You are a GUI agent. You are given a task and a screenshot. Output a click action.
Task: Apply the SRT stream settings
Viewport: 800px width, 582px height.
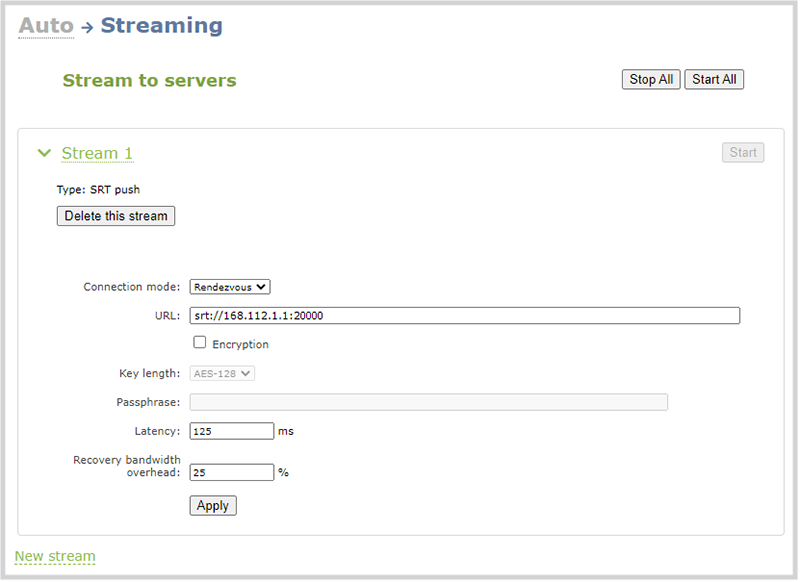[213, 506]
